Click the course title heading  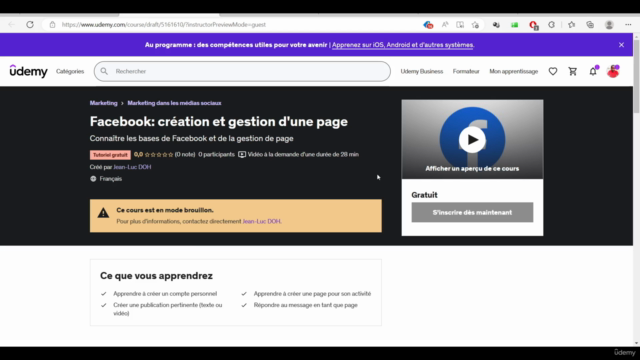click(219, 122)
